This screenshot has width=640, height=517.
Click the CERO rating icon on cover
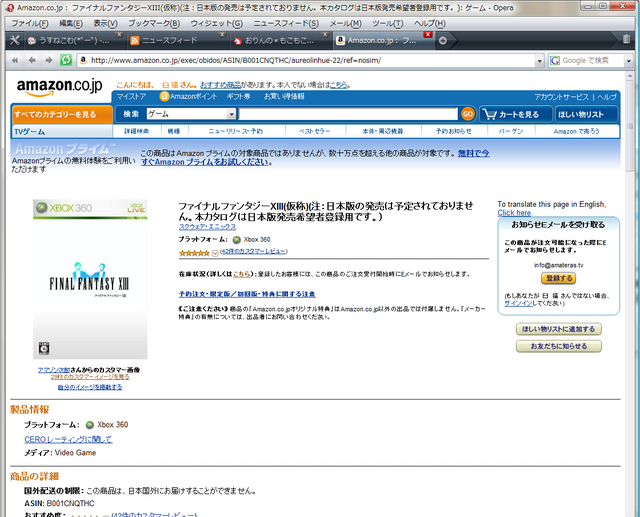(x=44, y=348)
